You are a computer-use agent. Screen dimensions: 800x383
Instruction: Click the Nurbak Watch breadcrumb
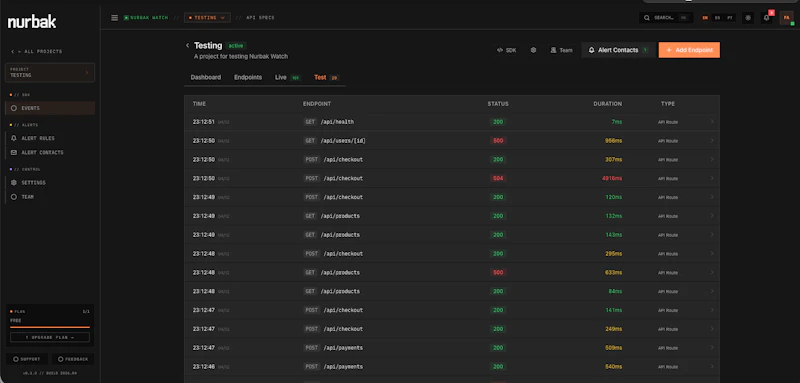tap(145, 18)
